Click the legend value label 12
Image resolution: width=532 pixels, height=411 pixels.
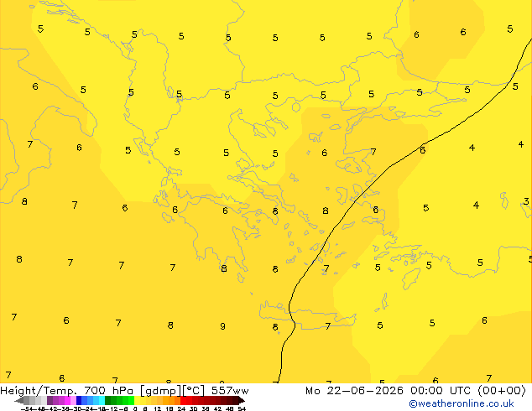tap(157, 408)
